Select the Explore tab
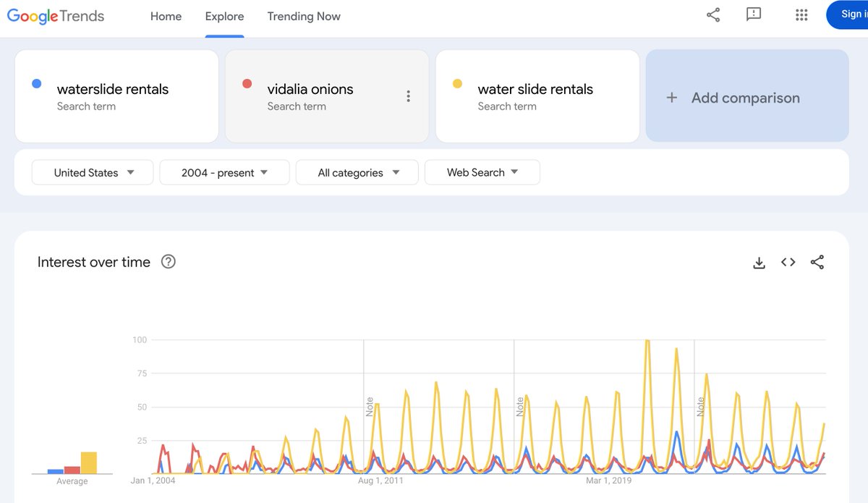868x503 pixels. pos(224,16)
